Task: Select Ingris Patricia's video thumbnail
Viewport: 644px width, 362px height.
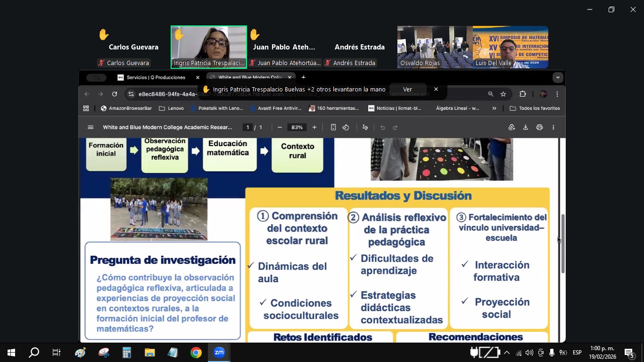Action: [209, 47]
